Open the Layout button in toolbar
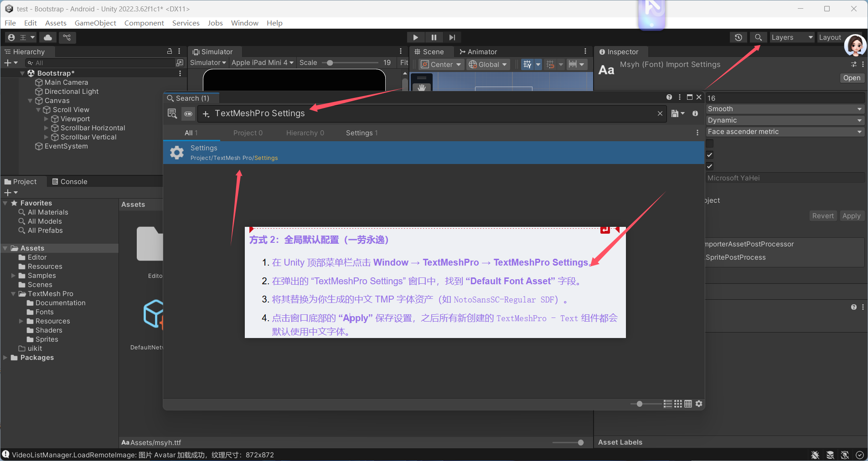Viewport: 868px width, 461px height. 830,37
